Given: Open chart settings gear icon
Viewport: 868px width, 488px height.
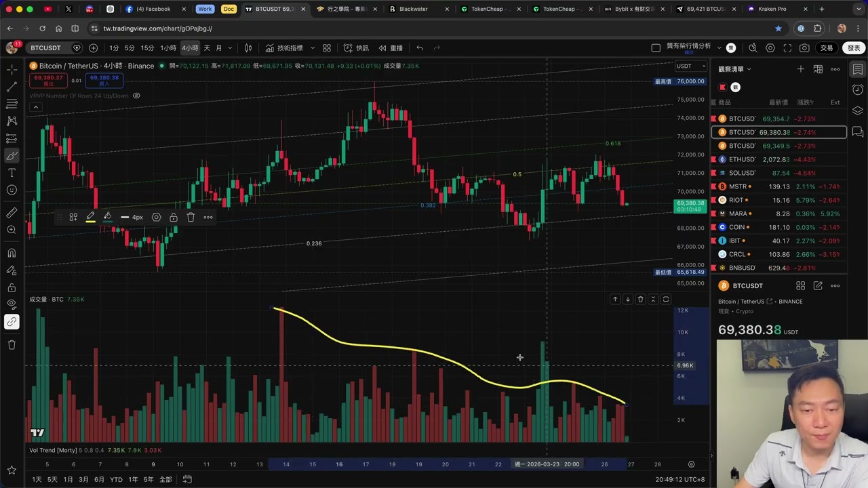Looking at the screenshot, I should [770, 48].
